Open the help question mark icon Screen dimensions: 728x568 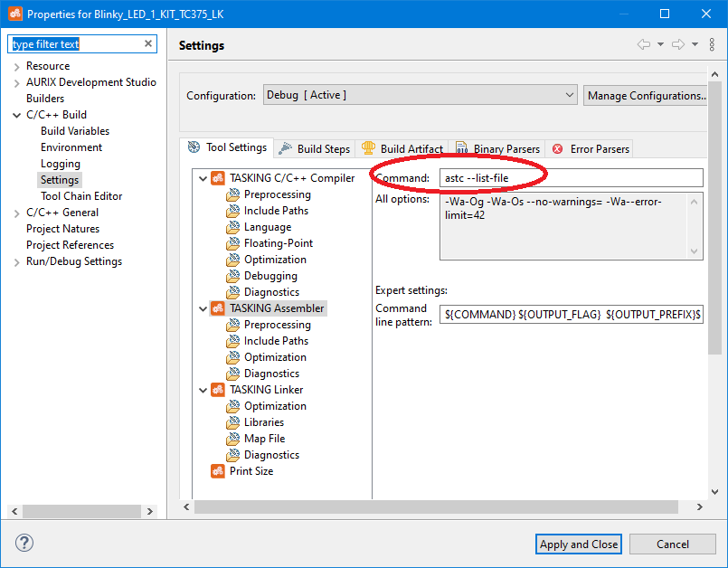[x=24, y=543]
